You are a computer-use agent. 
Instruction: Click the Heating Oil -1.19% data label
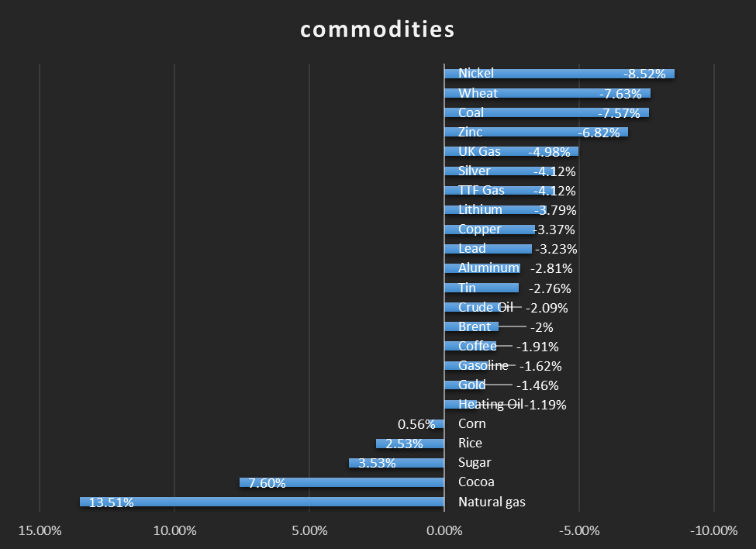coord(547,405)
